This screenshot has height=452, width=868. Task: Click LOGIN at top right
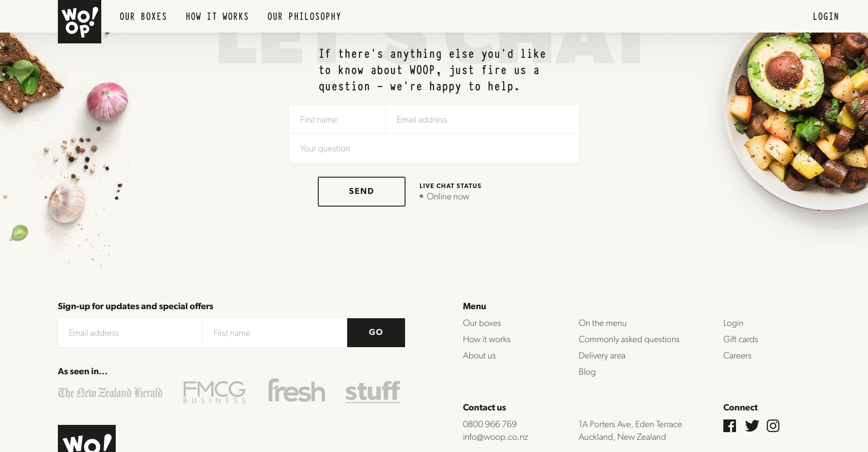(x=826, y=16)
